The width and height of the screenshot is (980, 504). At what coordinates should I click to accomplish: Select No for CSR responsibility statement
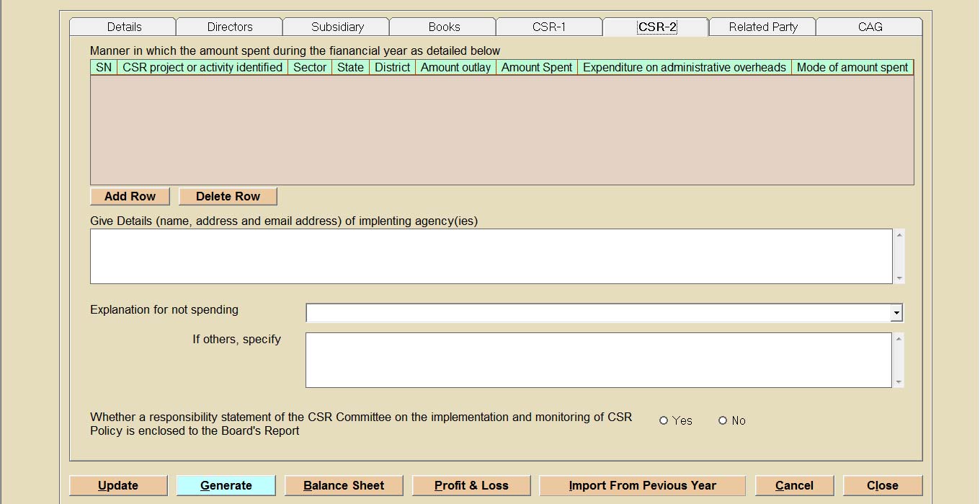pos(723,420)
